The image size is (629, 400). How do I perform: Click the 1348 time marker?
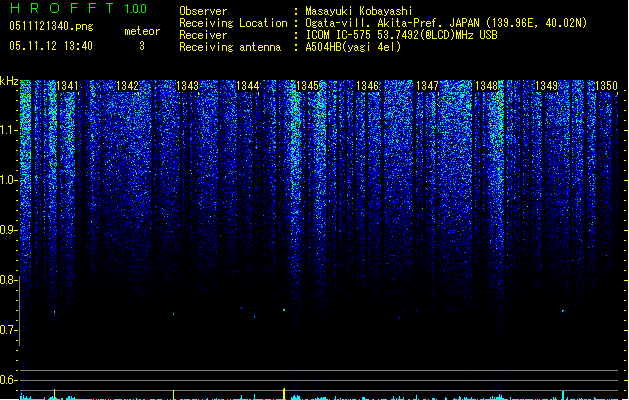click(x=486, y=86)
